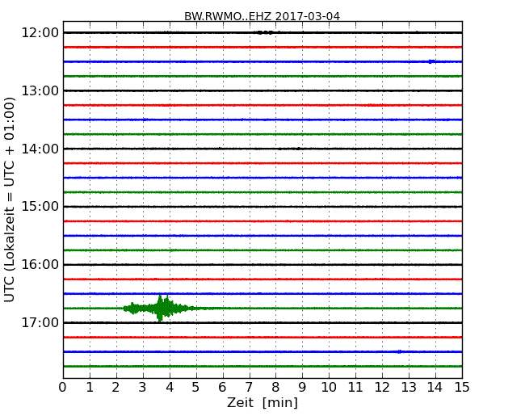Click the small black blip on the 12:00 trace

[x=265, y=32]
